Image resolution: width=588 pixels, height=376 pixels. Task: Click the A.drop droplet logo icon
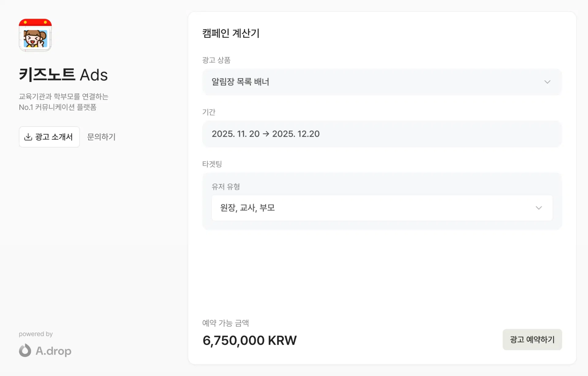pos(25,351)
